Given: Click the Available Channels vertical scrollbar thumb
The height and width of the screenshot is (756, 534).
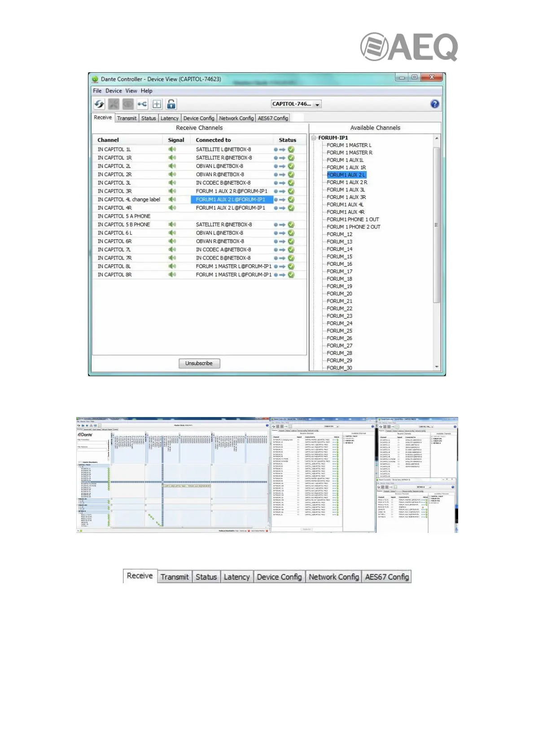Looking at the screenshot, I should point(437,224).
